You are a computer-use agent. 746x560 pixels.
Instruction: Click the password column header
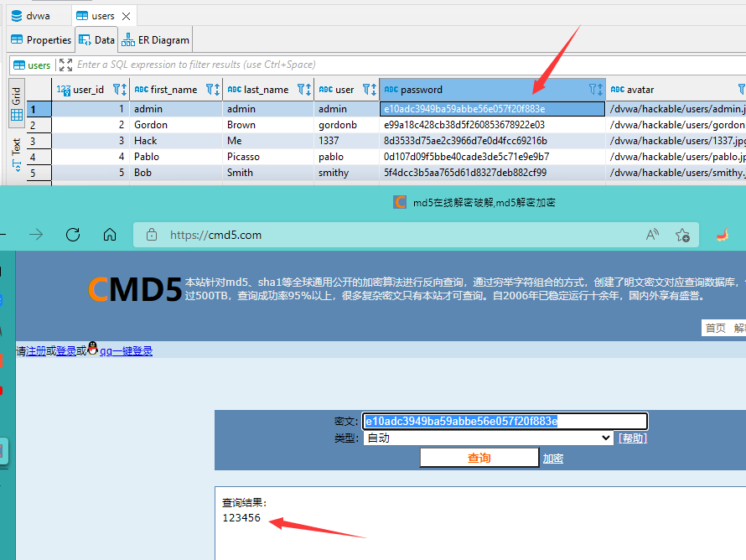492,90
